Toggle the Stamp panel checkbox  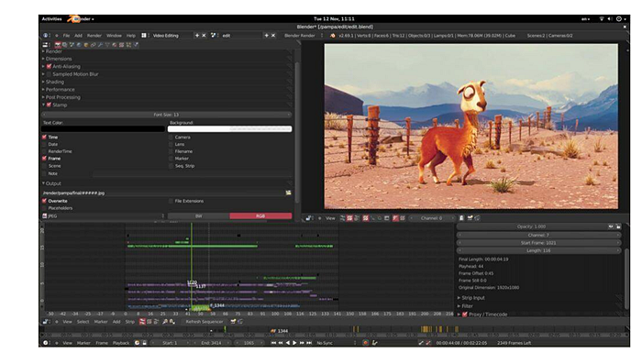50,105
